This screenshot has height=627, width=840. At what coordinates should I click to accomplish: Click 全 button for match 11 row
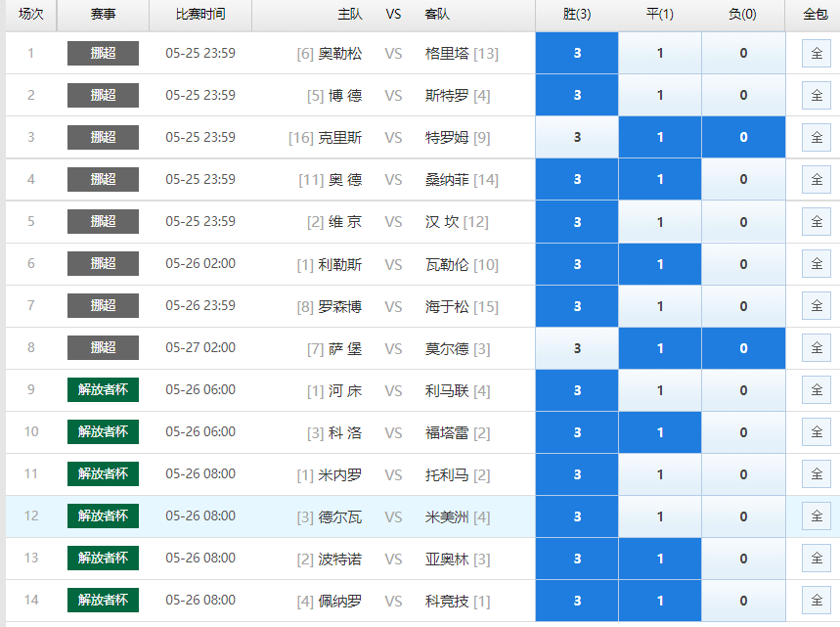(817, 473)
